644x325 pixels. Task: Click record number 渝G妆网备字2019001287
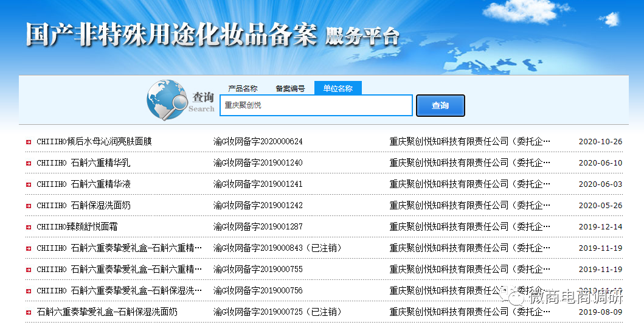coord(257,227)
